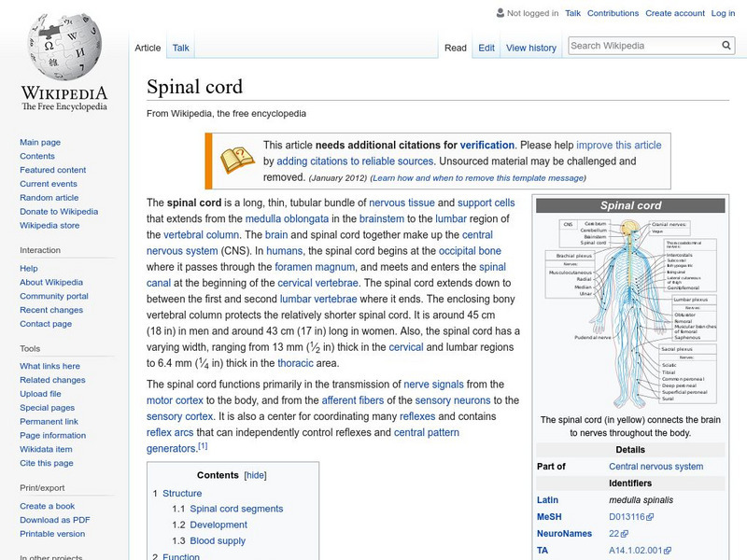747x560 pixels.
Task: Click improve this article link
Action: [619, 145]
